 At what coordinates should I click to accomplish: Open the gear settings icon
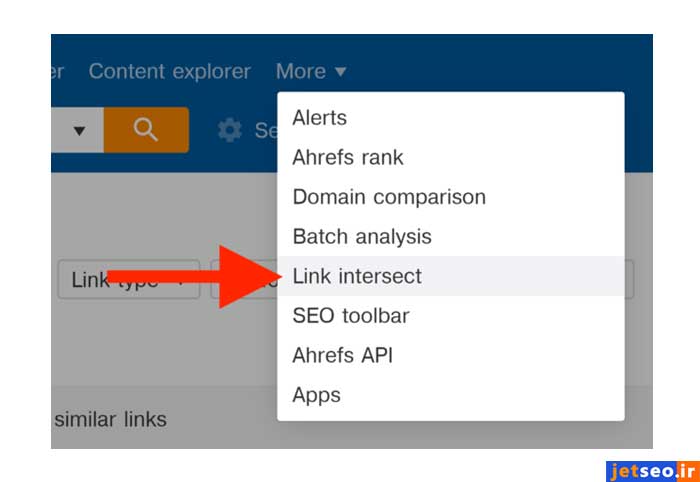(x=229, y=130)
